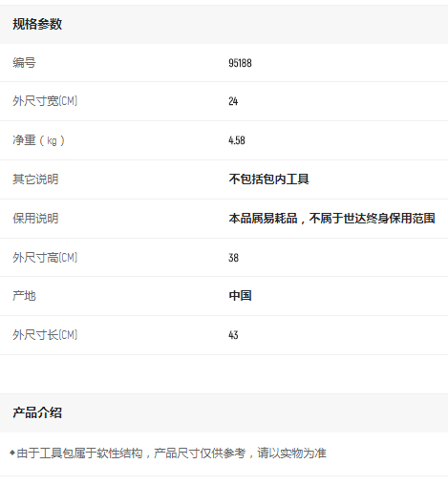Click the 规格参数 section header

tap(37, 24)
